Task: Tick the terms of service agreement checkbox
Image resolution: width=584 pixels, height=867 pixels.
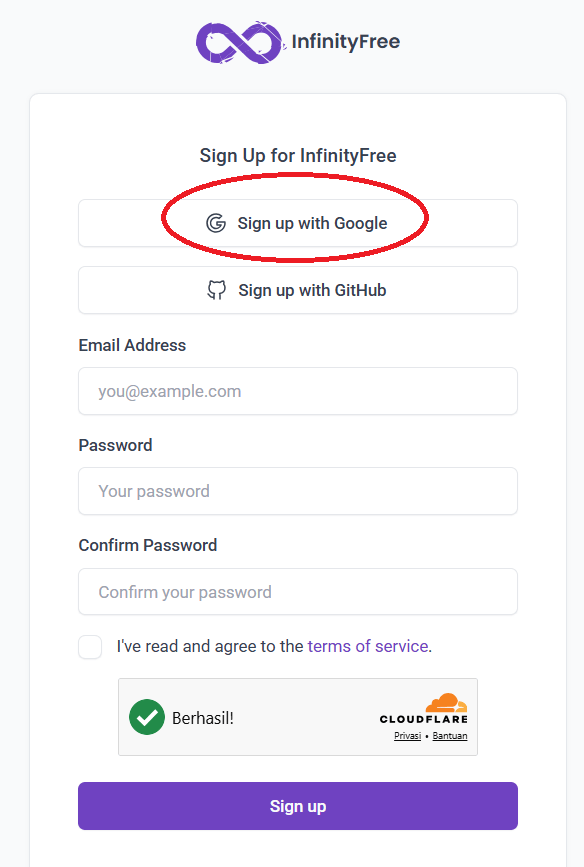Action: pyautogui.click(x=90, y=646)
